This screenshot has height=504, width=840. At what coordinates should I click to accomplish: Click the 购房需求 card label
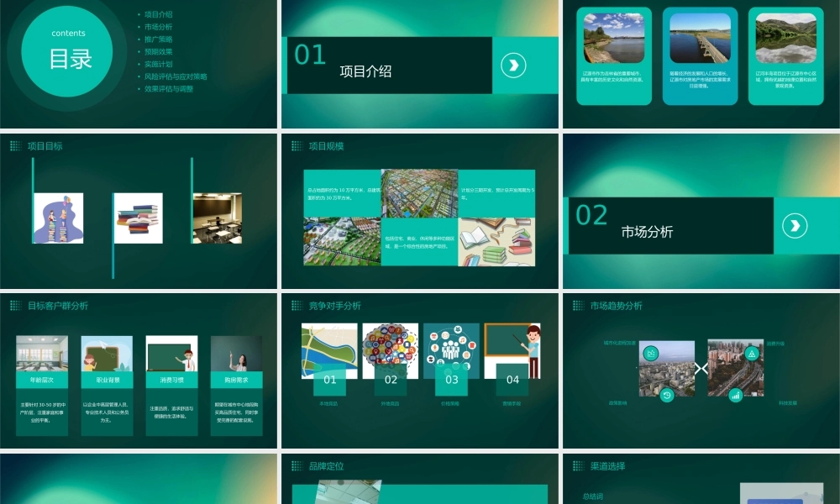(236, 380)
